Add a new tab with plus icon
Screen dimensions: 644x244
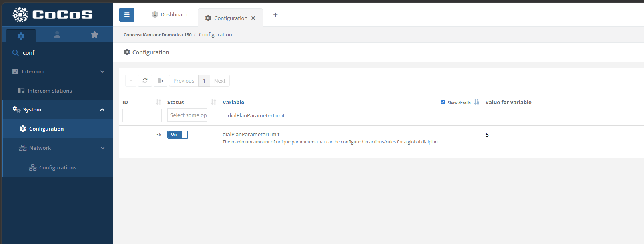[x=275, y=15]
